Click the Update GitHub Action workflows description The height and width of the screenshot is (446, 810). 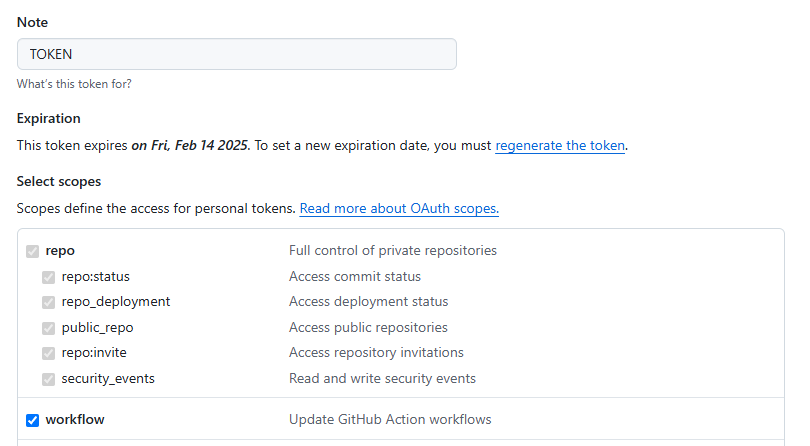390,420
